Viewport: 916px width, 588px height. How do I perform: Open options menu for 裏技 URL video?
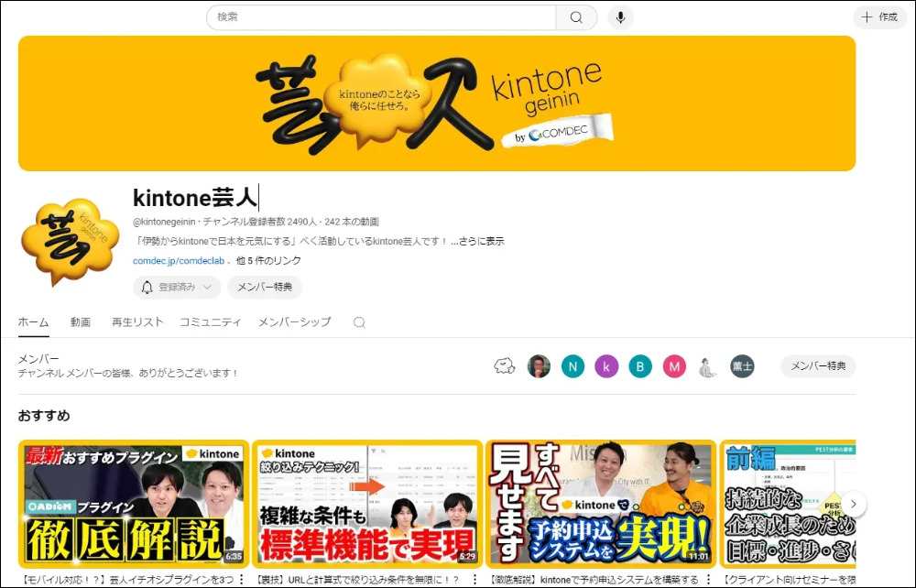point(474,580)
